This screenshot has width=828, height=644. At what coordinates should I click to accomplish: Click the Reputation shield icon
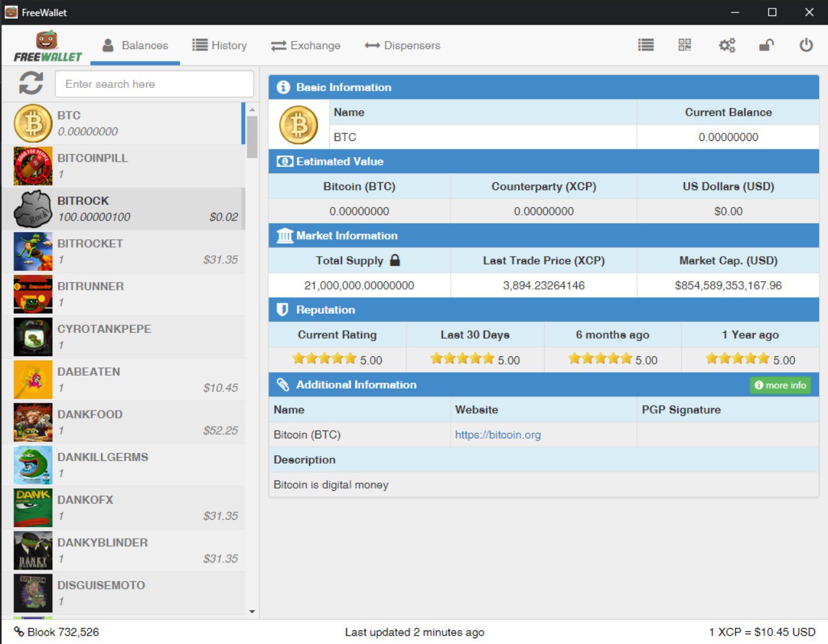coord(282,310)
